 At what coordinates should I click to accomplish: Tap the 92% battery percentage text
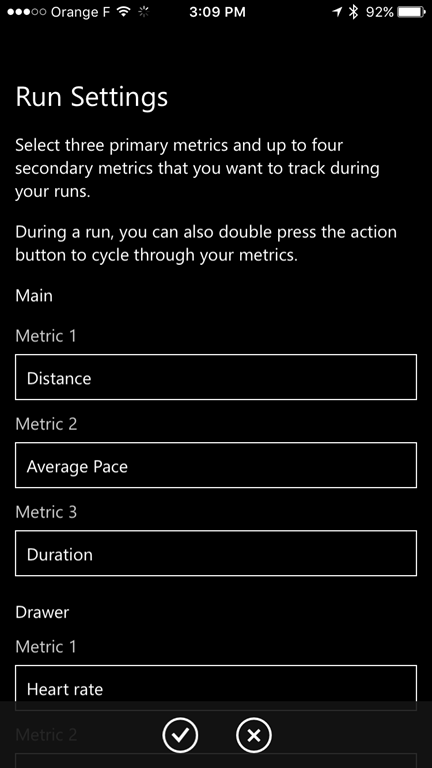tap(379, 12)
